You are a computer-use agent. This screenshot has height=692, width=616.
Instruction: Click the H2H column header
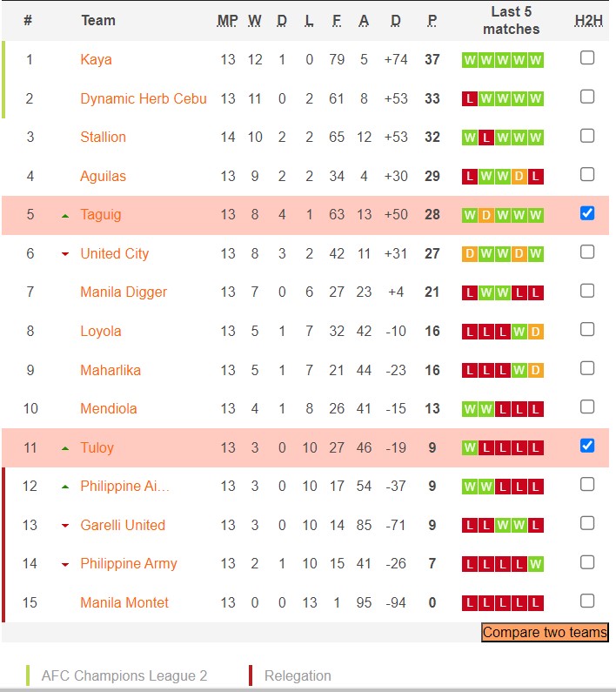pyautogui.click(x=587, y=20)
